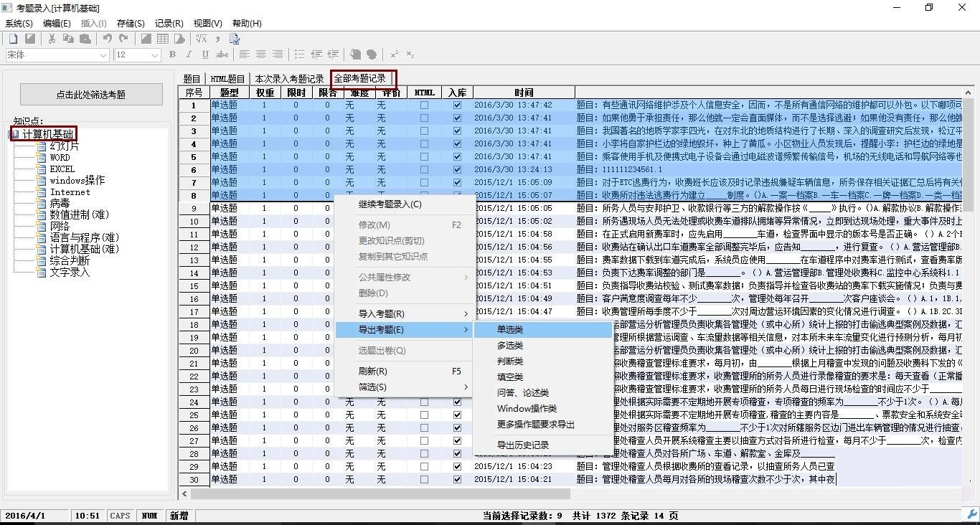
Task: Click the Copy icon in the toolbar
Action: pyautogui.click(x=70, y=39)
